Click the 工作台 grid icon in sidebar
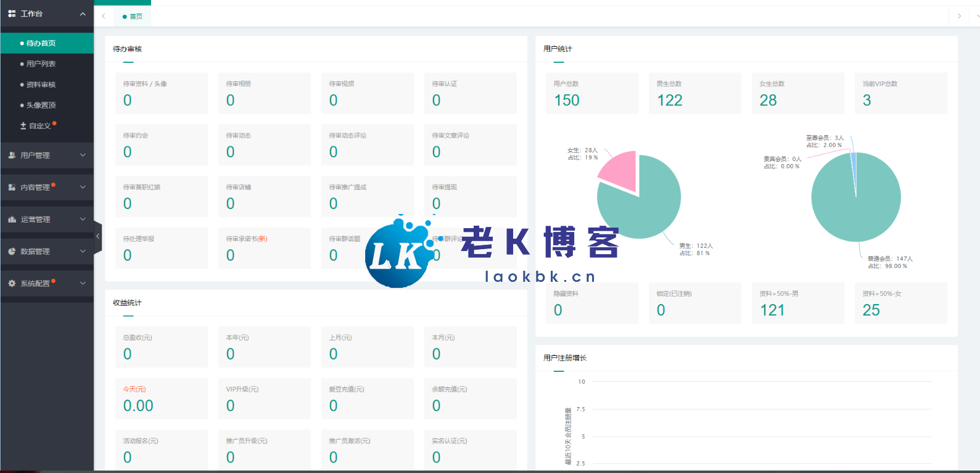This screenshot has width=980, height=473. coord(12,14)
